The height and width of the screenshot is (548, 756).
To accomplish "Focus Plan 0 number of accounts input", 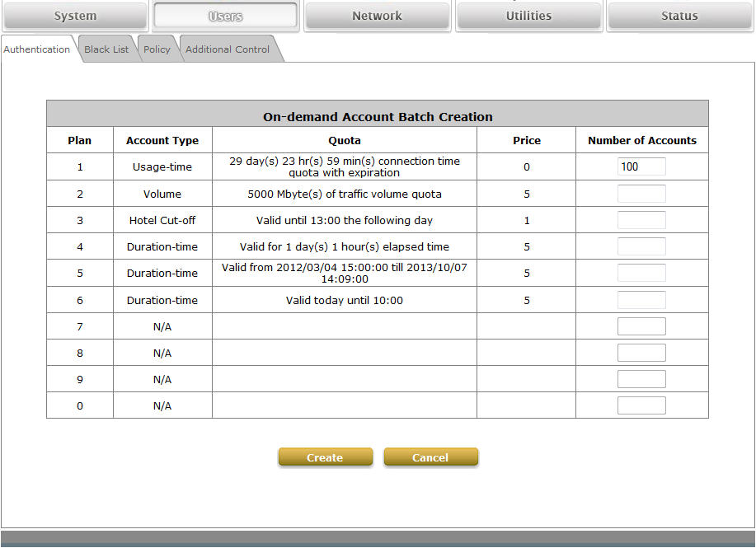I will pyautogui.click(x=641, y=405).
